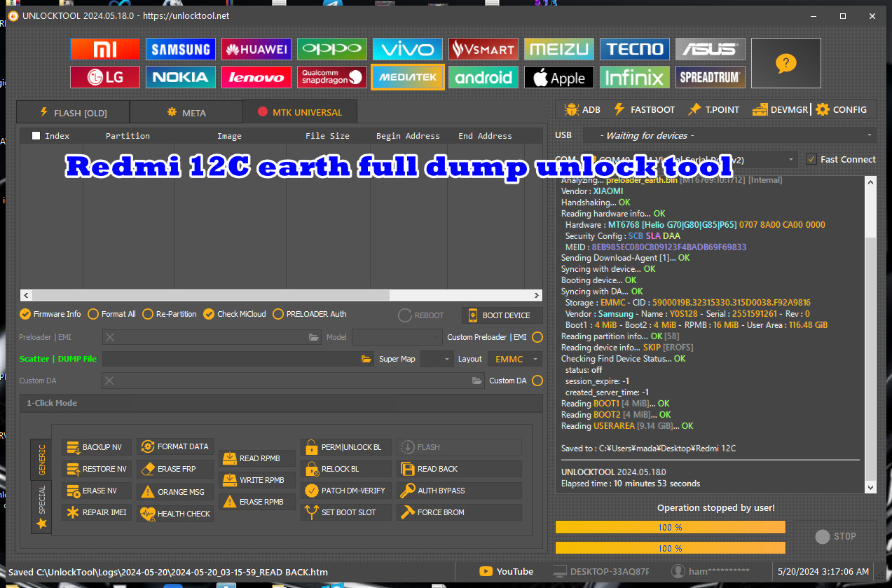892x588 pixels.
Task: Select the LG brand logo
Action: click(x=105, y=77)
